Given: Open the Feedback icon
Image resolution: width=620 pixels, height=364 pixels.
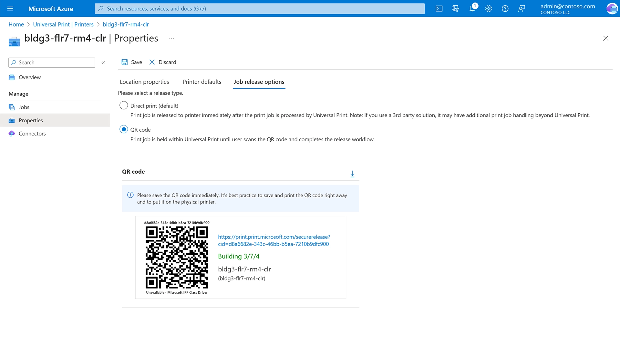Looking at the screenshot, I should click(522, 9).
